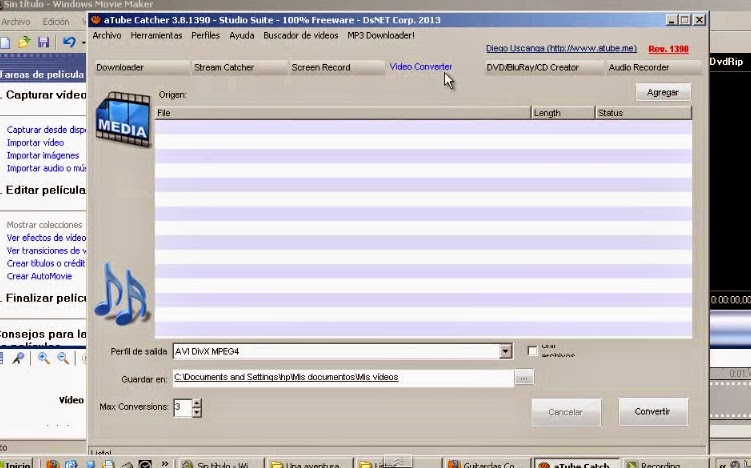Image resolution: width=751 pixels, height=468 pixels.
Task: Select the Video Converter tab
Action: 421,67
